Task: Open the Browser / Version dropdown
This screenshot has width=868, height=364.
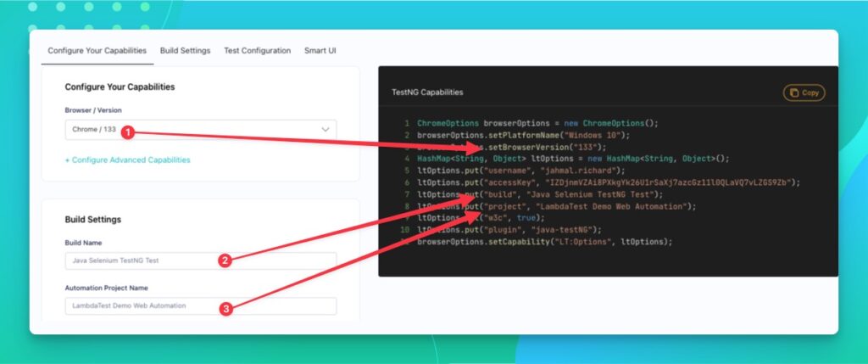Action: click(200, 130)
